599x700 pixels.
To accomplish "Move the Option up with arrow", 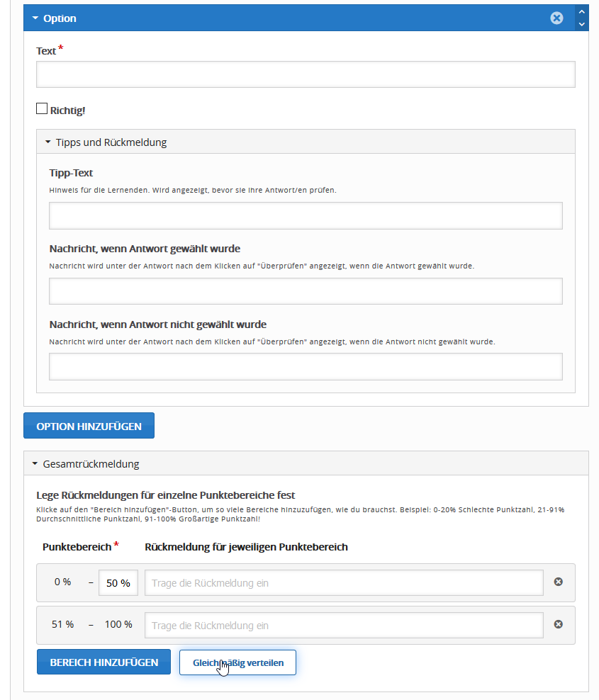I will coord(582,12).
